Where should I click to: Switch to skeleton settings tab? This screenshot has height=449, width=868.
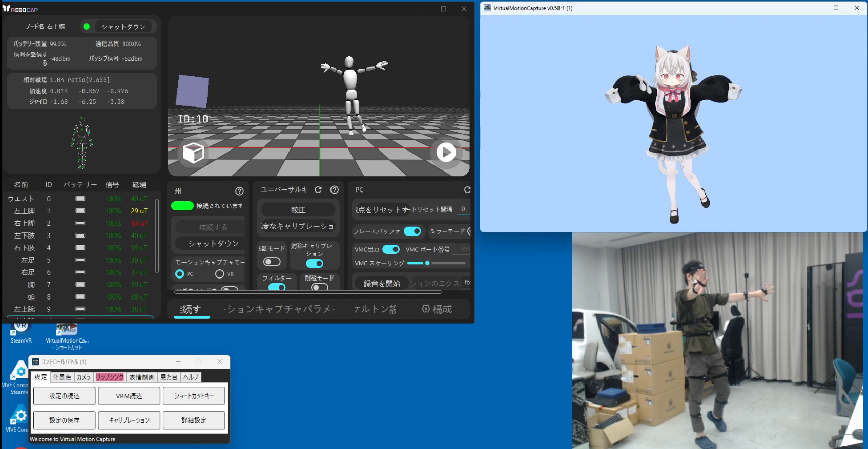pyautogui.click(x=375, y=309)
